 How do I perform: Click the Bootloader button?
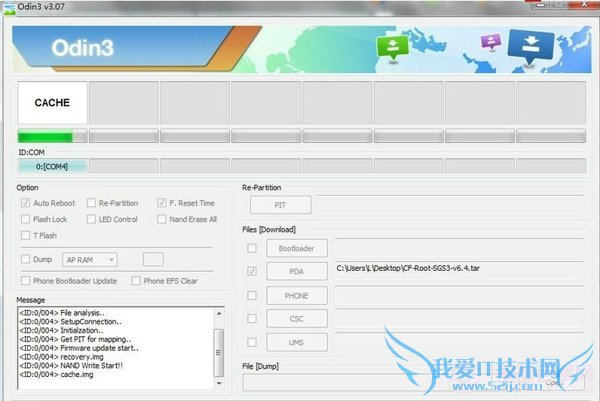pyautogui.click(x=297, y=248)
